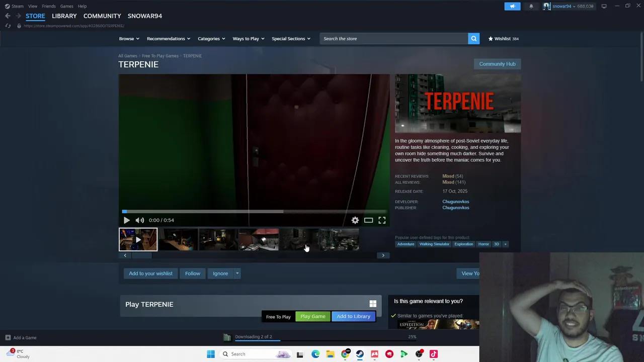
Task: Go back using Steam's back arrow
Action: point(8,16)
